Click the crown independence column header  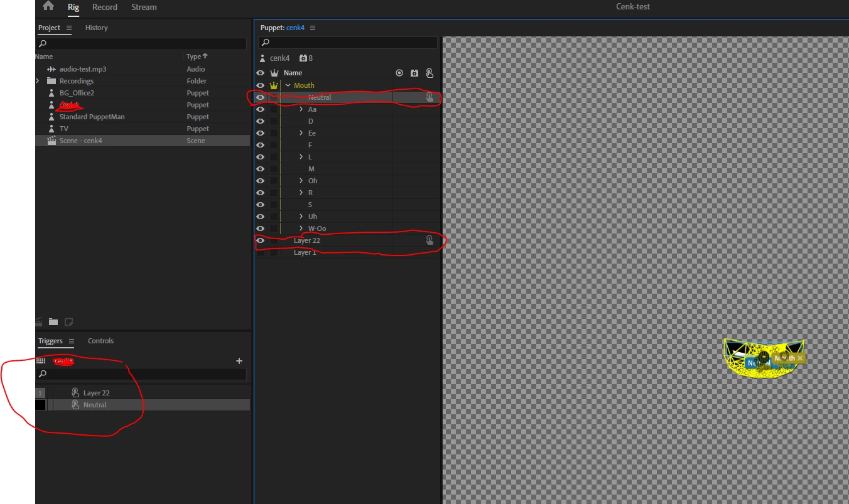(274, 73)
